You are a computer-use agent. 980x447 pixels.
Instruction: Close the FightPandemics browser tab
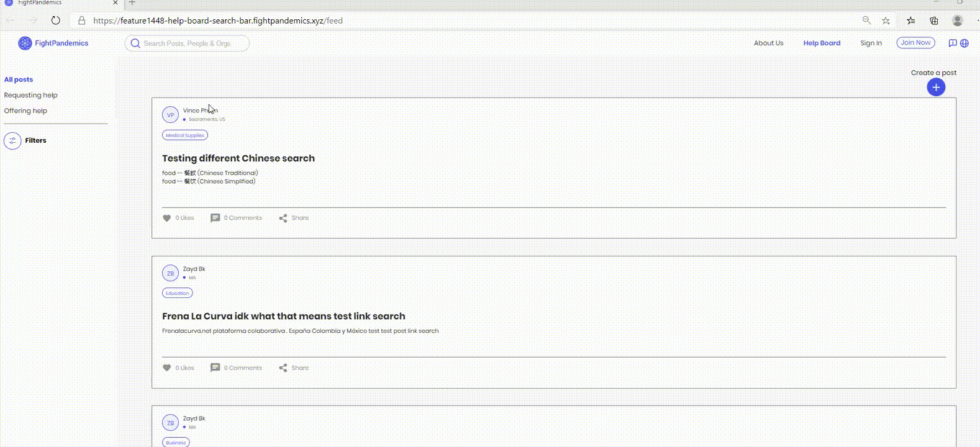(x=115, y=3)
